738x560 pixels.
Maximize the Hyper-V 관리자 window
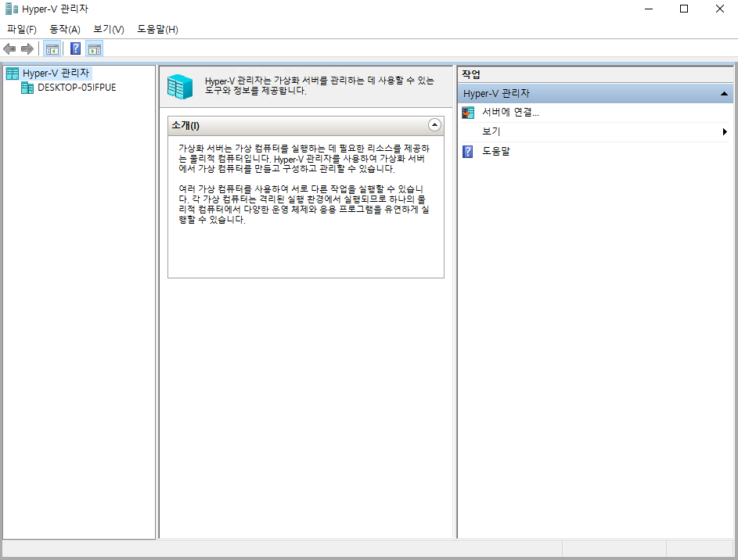click(x=684, y=9)
